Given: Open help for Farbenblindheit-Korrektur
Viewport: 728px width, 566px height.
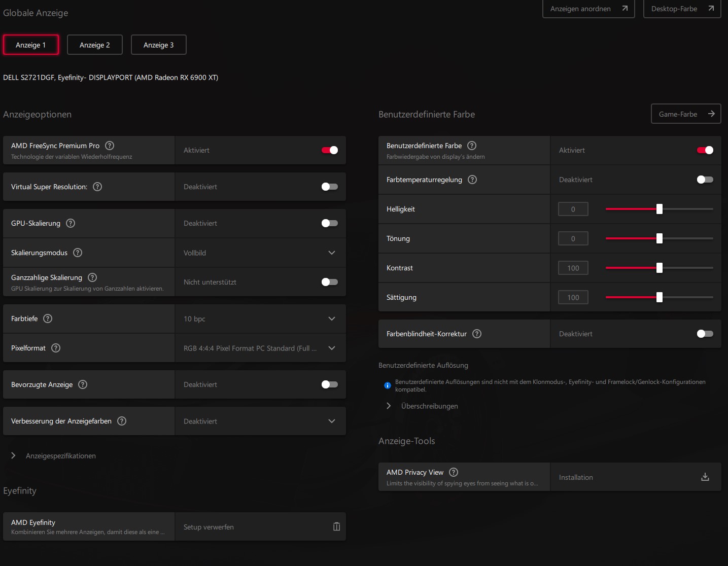Looking at the screenshot, I should click(x=477, y=334).
